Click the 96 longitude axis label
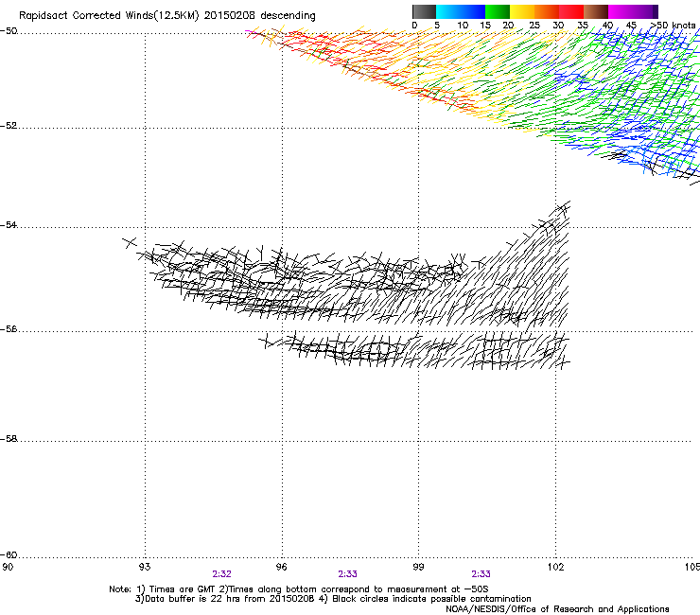The width and height of the screenshot is (700, 615). pyautogui.click(x=282, y=567)
